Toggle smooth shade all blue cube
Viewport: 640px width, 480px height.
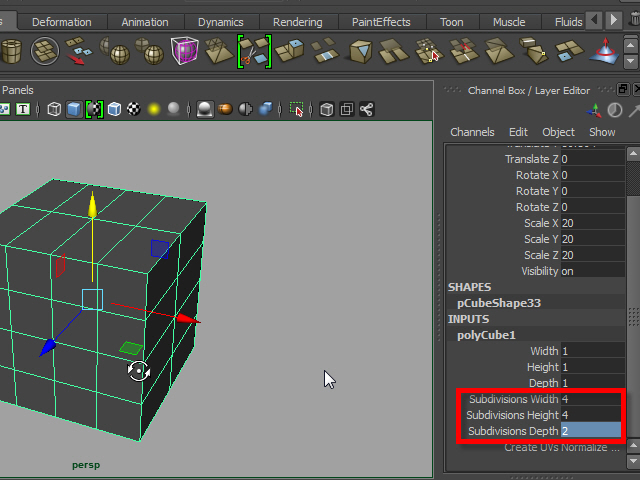click(74, 109)
